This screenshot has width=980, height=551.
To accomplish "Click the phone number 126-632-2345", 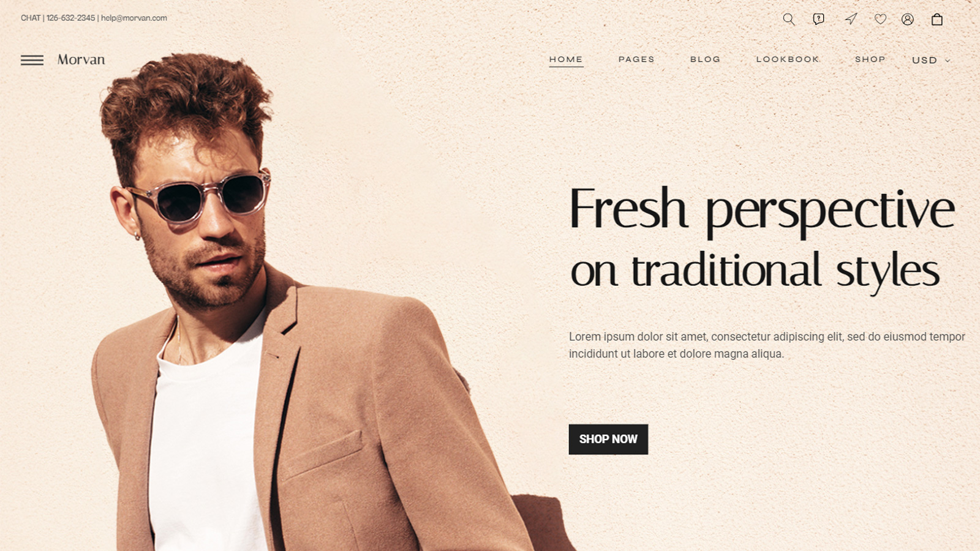I will coord(70,18).
